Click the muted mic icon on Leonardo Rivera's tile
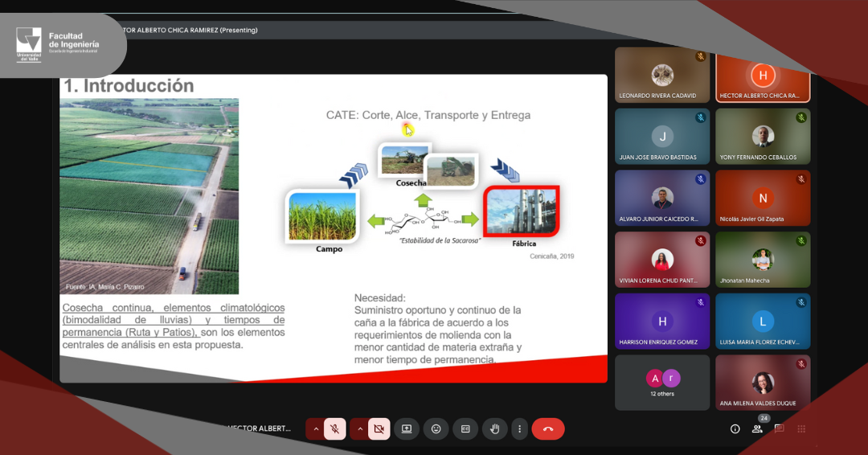 pos(700,56)
